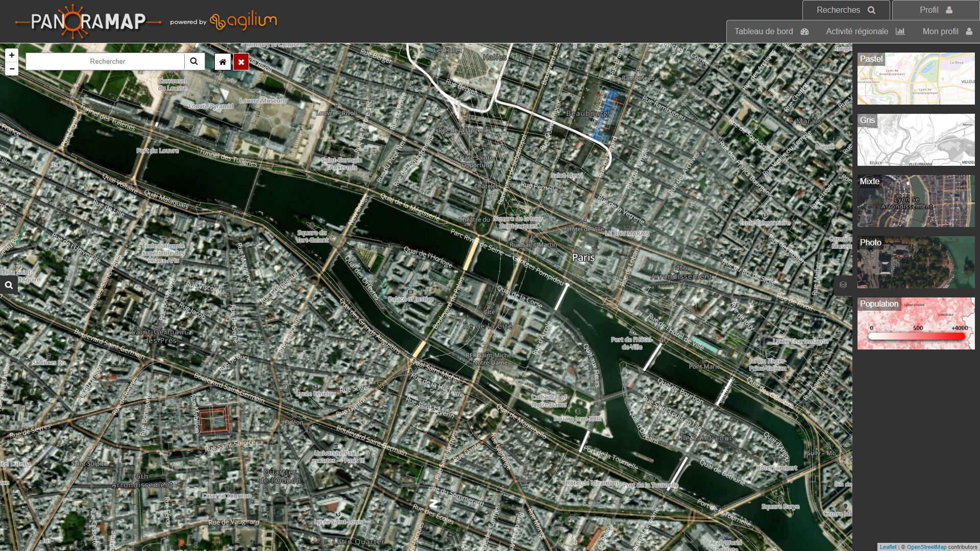This screenshot has height=551, width=980.
Task: Open the Recherches tab
Action: tap(846, 10)
